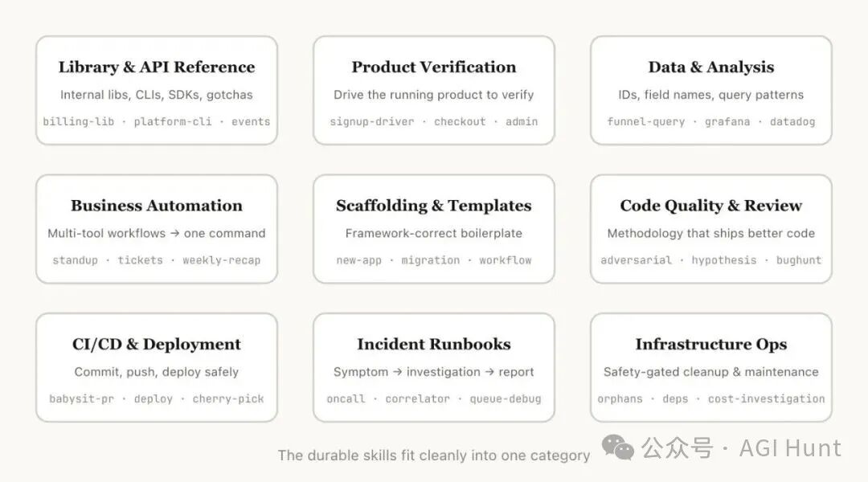Click the Data & Analysis card title

click(711, 67)
